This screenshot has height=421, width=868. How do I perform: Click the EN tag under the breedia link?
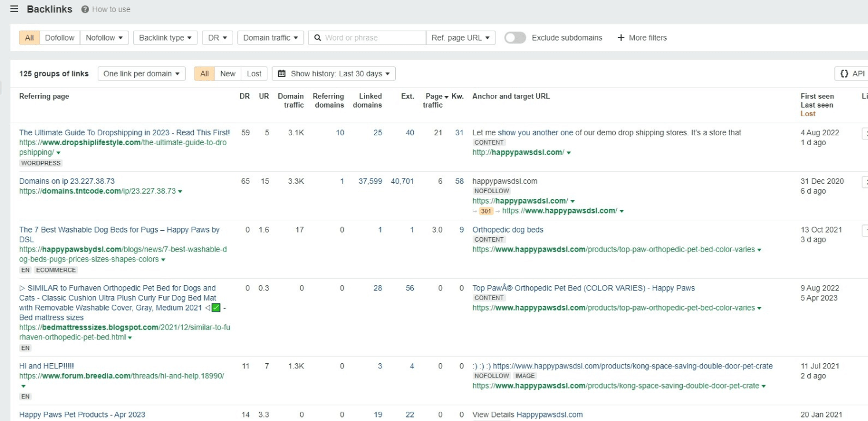click(x=25, y=397)
